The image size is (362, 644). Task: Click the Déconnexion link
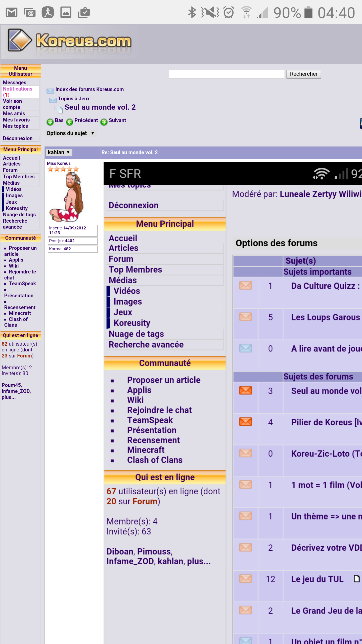tap(18, 138)
